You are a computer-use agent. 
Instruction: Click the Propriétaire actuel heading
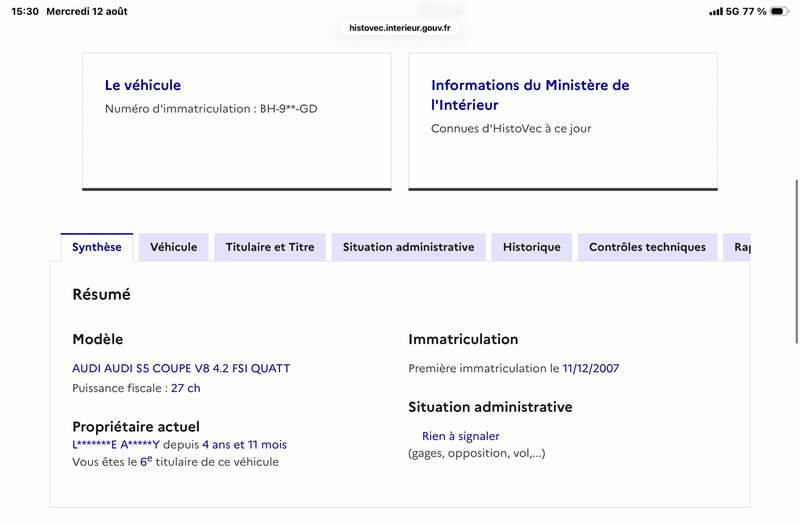pos(136,427)
